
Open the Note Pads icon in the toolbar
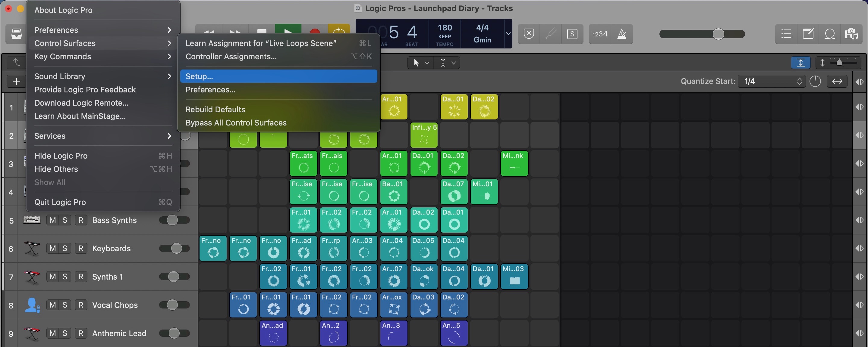pos(808,34)
